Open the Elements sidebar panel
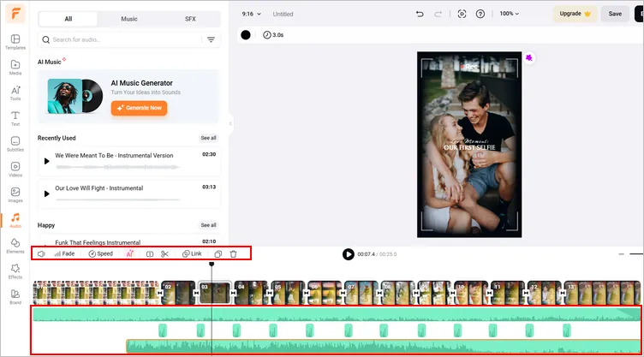644x357 pixels. pyautogui.click(x=15, y=246)
